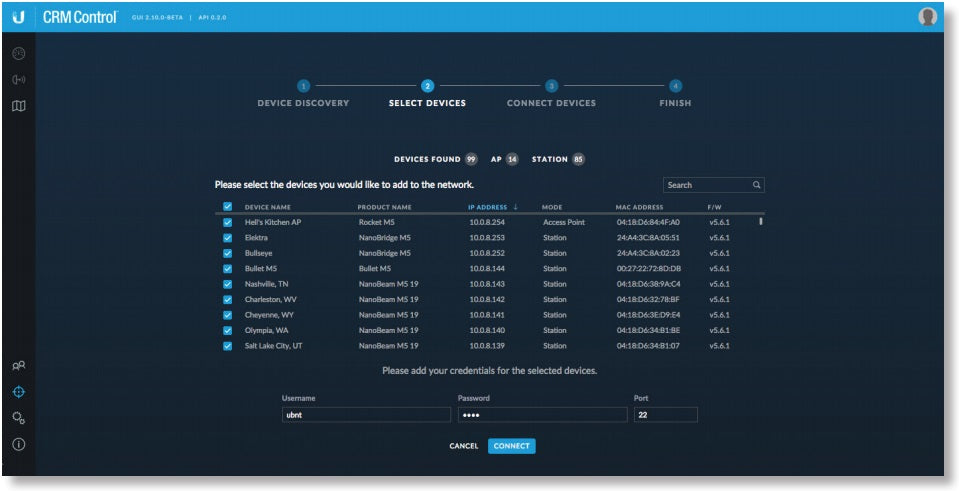The width and height of the screenshot is (959, 491).
Task: Sort by IP Address column arrow
Action: pyautogui.click(x=516, y=207)
